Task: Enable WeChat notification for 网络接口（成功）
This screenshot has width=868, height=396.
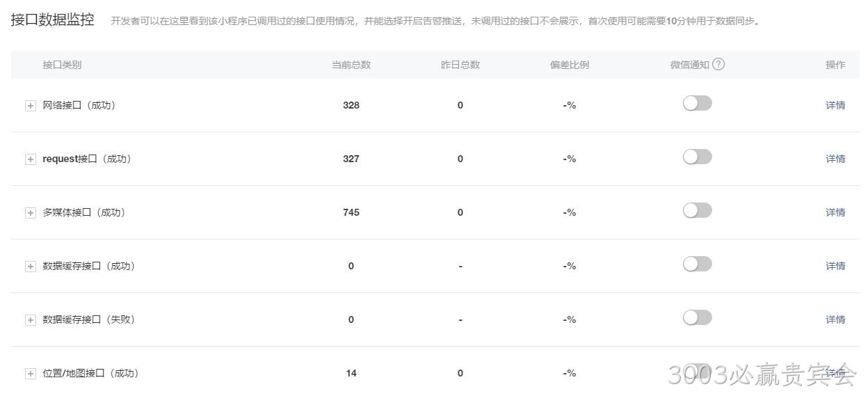Action: pos(697,103)
